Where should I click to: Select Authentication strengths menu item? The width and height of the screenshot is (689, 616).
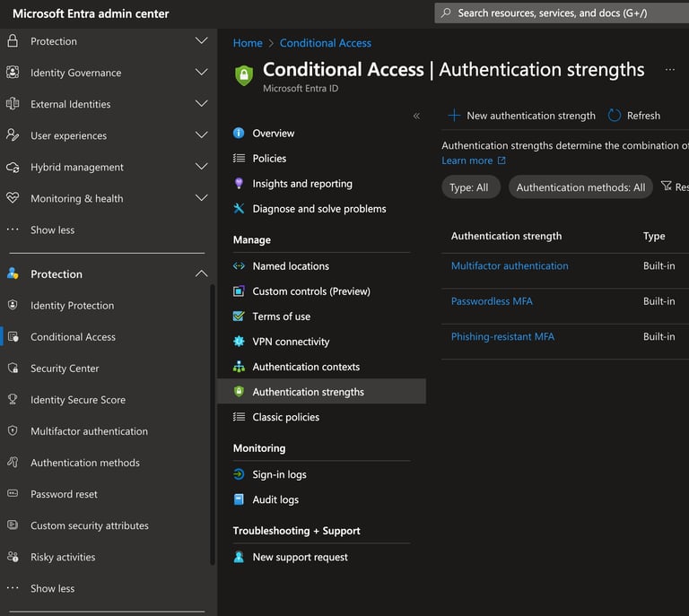point(322,392)
